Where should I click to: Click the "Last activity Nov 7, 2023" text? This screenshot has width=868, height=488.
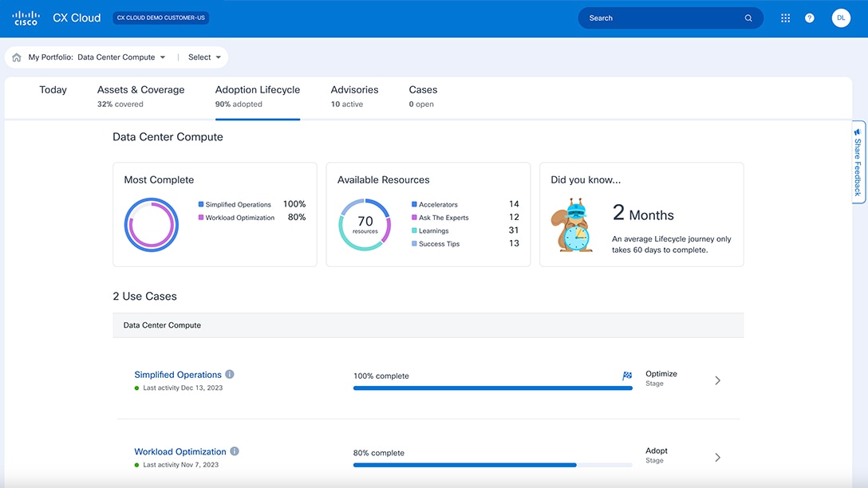[x=180, y=465]
